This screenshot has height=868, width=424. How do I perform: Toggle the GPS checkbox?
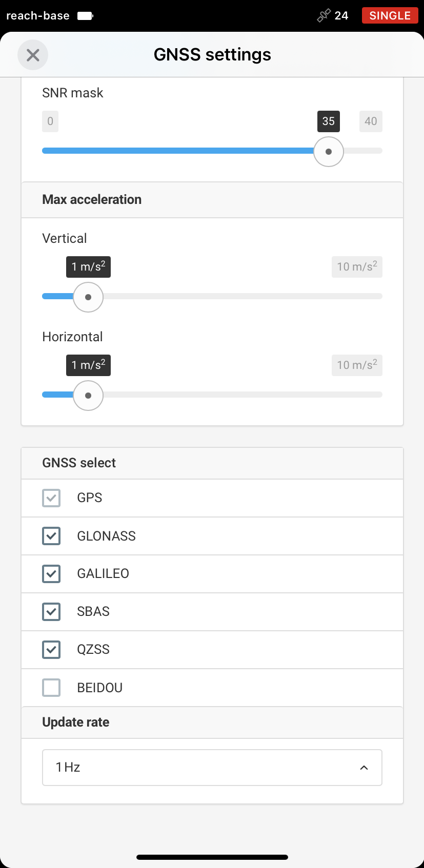51,498
